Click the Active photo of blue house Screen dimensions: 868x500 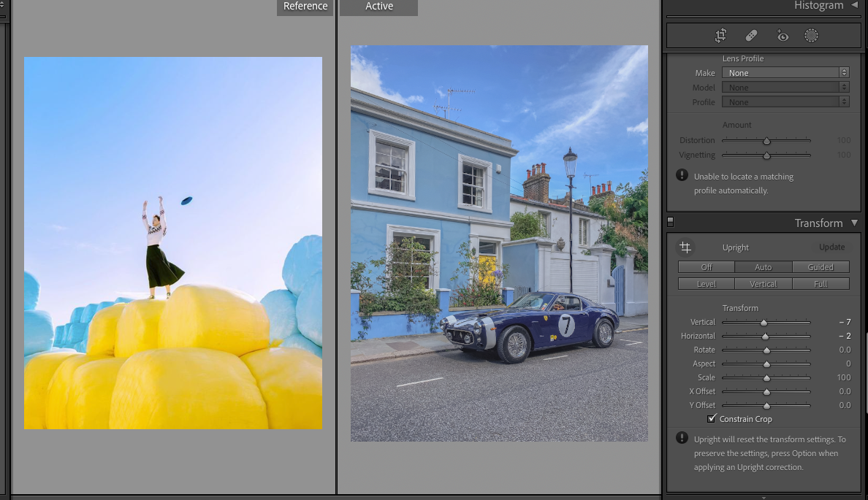click(499, 243)
